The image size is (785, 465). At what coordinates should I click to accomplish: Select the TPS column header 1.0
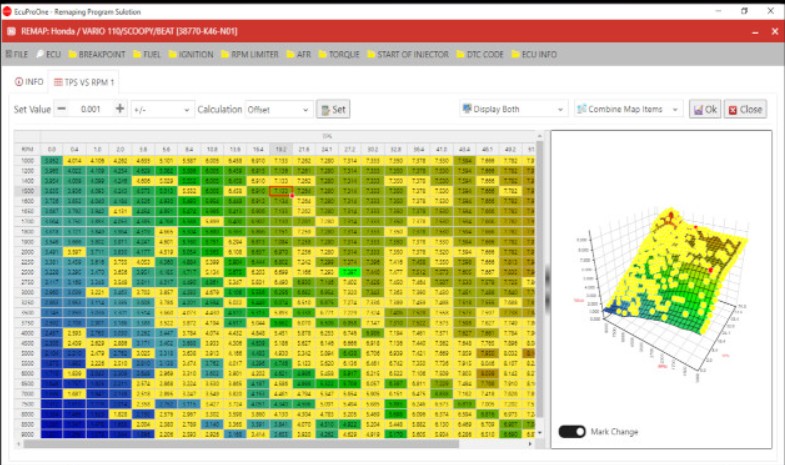pos(97,149)
